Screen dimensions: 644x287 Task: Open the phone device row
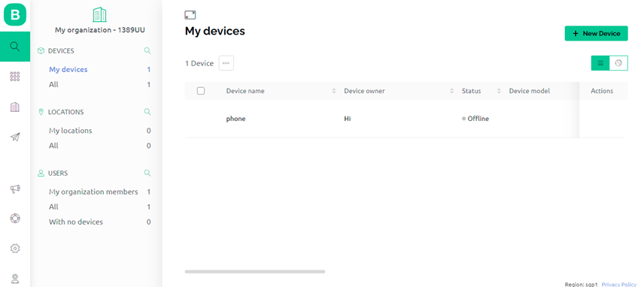[404, 119]
